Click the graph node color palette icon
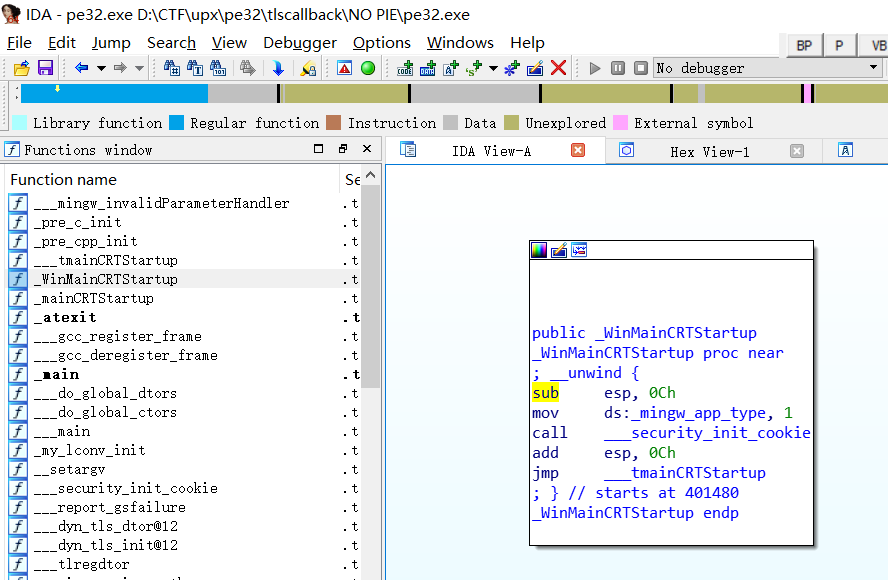 (539, 250)
